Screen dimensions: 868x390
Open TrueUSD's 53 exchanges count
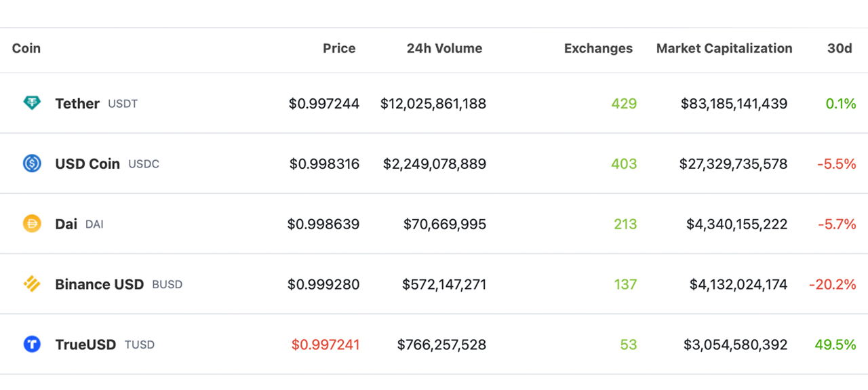629,345
